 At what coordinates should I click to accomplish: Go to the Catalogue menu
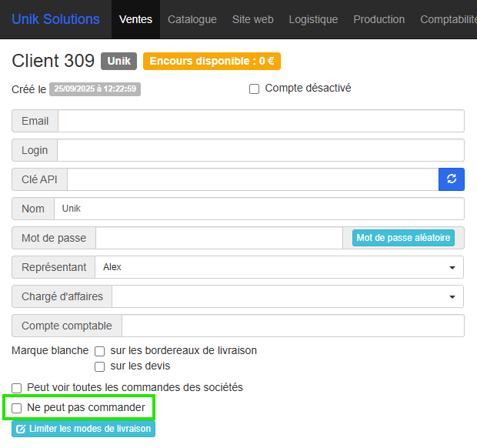click(x=192, y=19)
